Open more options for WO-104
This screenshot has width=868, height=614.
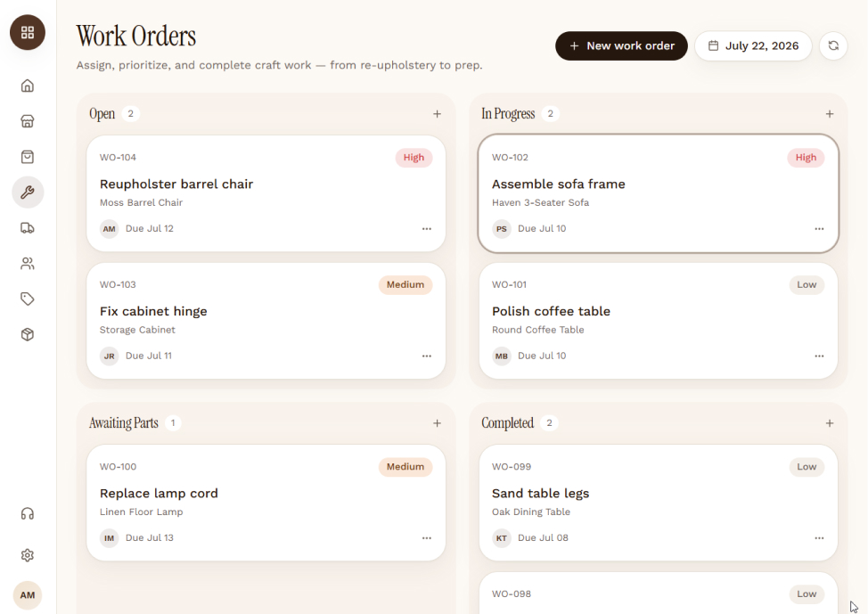click(426, 229)
